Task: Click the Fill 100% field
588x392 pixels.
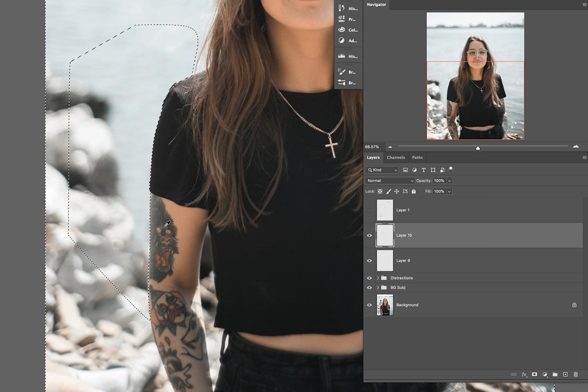Action: point(439,192)
